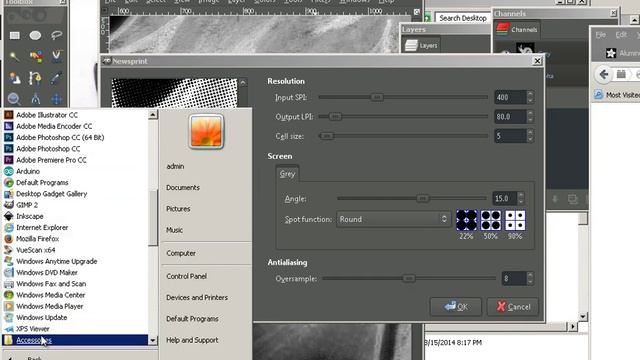Select the 90% spot preview swatch
The height and width of the screenshot is (360, 640).
515,221
